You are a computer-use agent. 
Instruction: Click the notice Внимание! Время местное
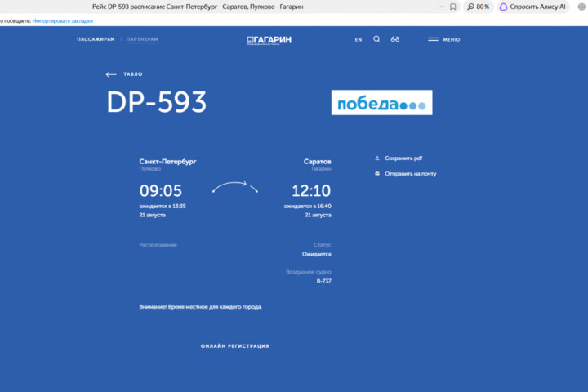point(201,307)
